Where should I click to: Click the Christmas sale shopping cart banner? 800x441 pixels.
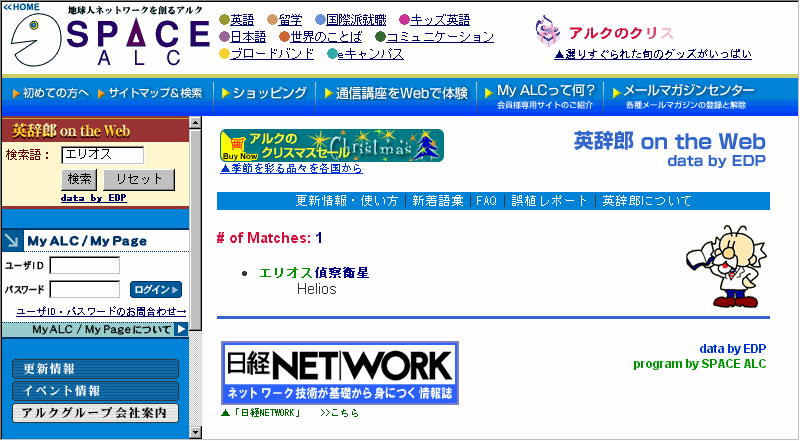(331, 145)
